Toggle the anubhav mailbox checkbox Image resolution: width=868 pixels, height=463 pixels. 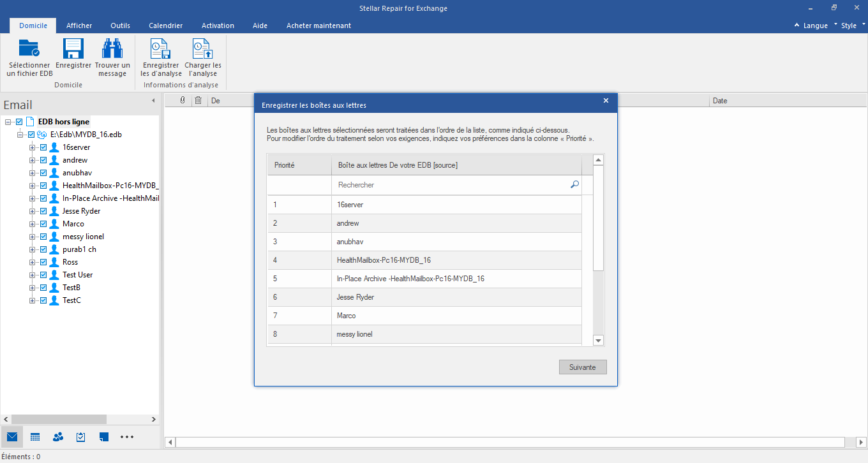click(x=43, y=173)
